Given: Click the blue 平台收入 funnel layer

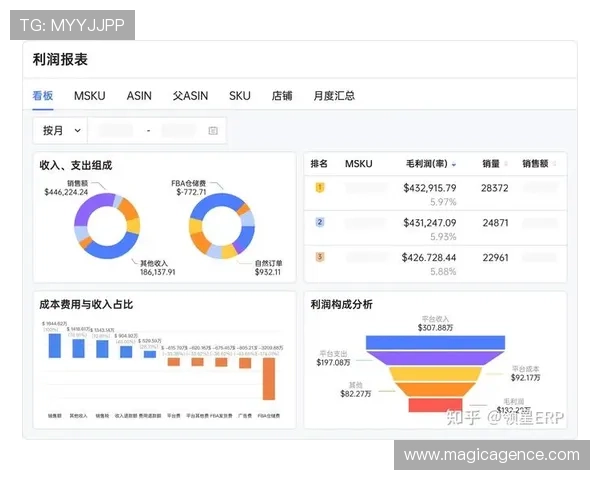Looking at the screenshot, I should [x=435, y=342].
